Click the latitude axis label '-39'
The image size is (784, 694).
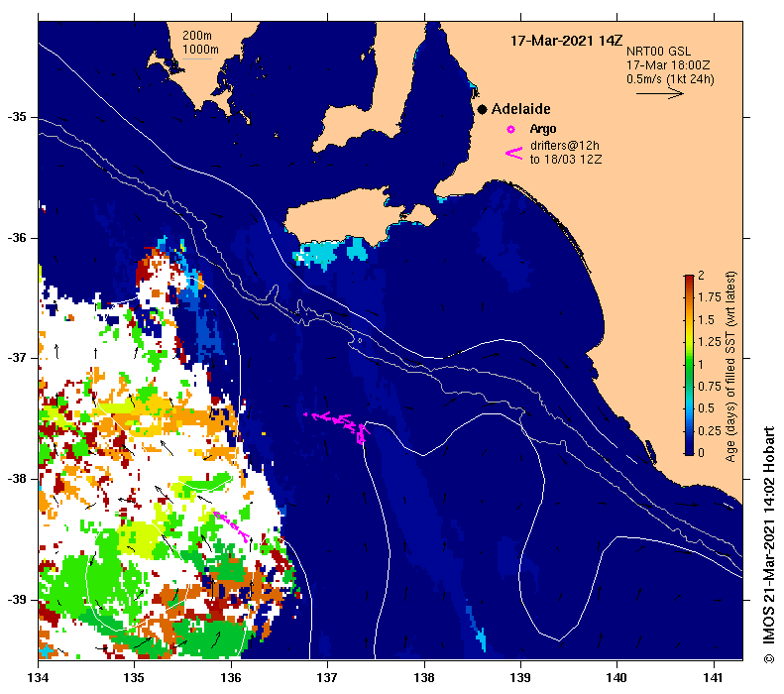(x=17, y=600)
